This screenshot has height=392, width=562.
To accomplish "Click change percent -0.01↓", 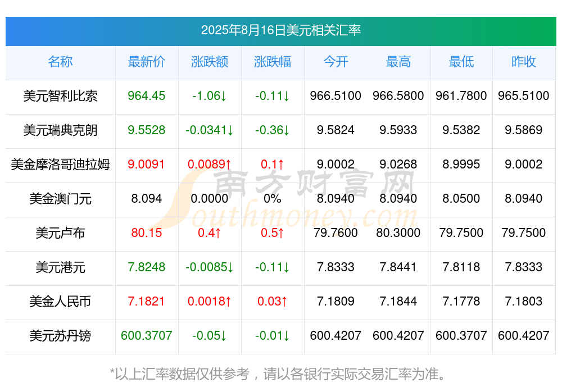I will point(273,335).
